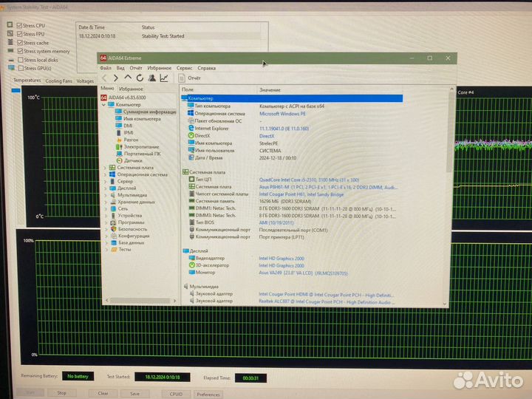Open the Файл menu
The width and height of the screenshot is (532, 399).
[x=106, y=68]
